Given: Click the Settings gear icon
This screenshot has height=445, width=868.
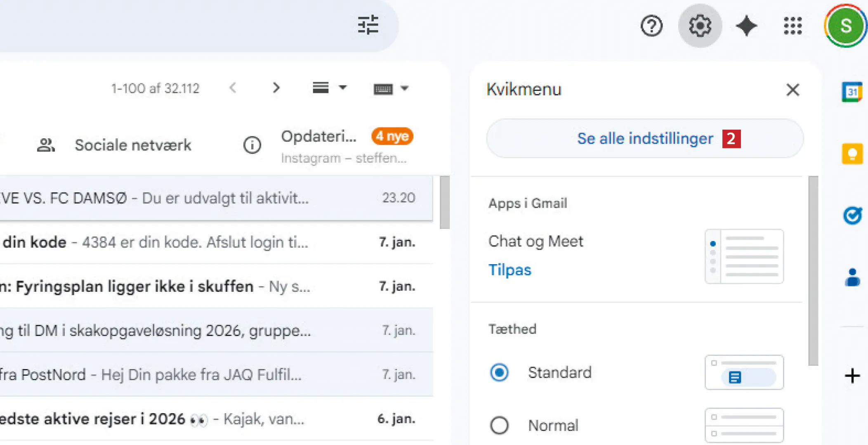Looking at the screenshot, I should 700,26.
